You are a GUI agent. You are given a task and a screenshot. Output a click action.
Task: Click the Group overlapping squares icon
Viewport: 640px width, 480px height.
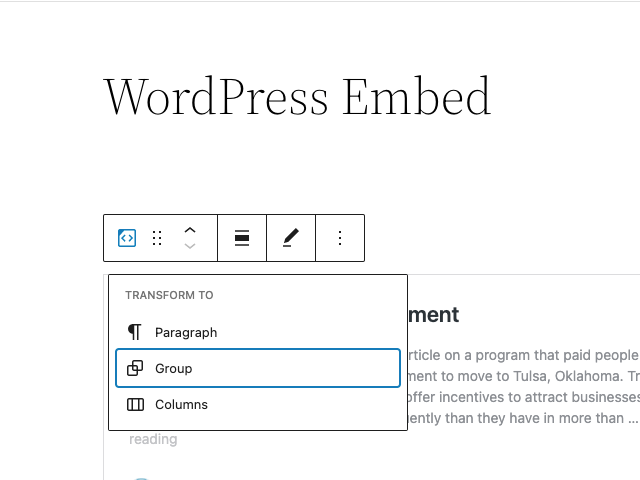point(135,368)
